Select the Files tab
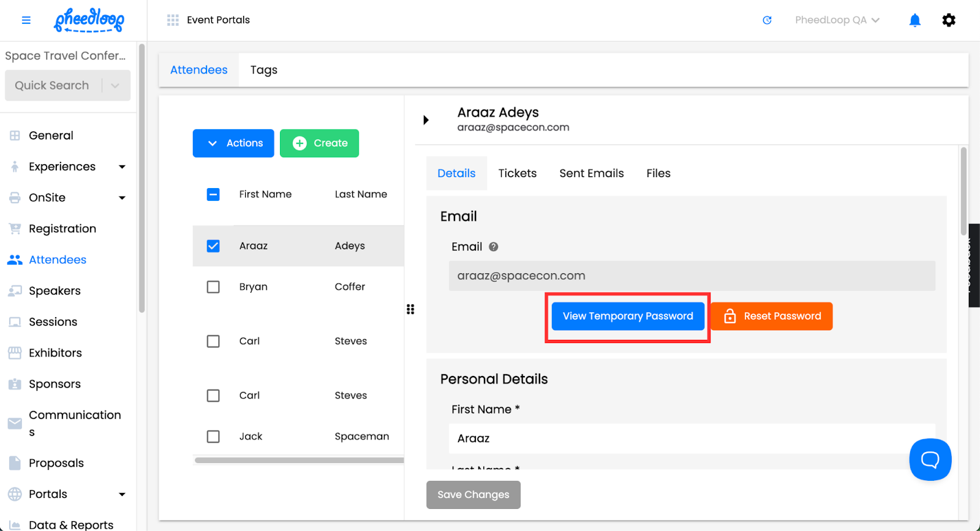 click(658, 173)
